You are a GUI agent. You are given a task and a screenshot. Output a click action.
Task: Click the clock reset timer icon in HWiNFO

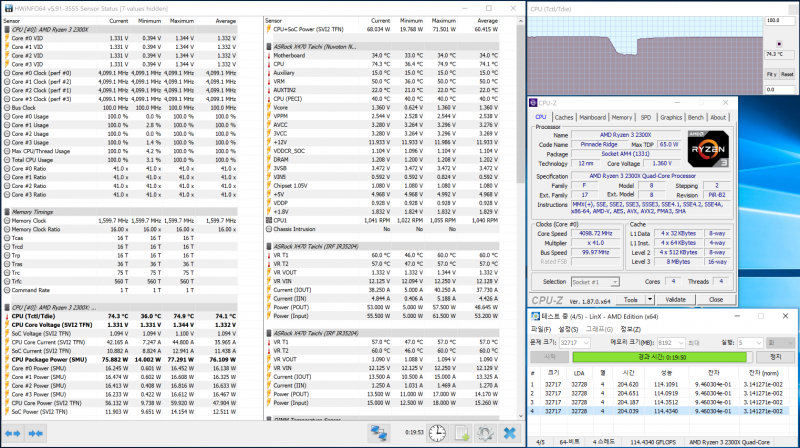(437, 433)
